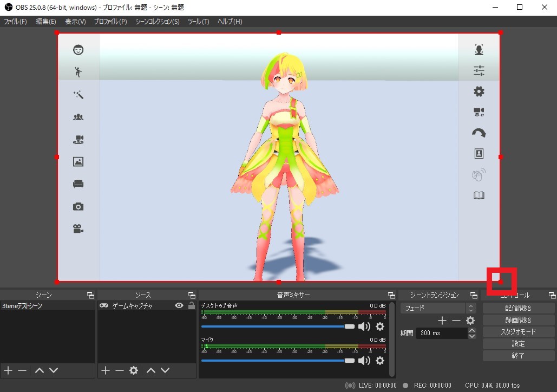Open the ヘルプ(H) menu

[x=230, y=21]
